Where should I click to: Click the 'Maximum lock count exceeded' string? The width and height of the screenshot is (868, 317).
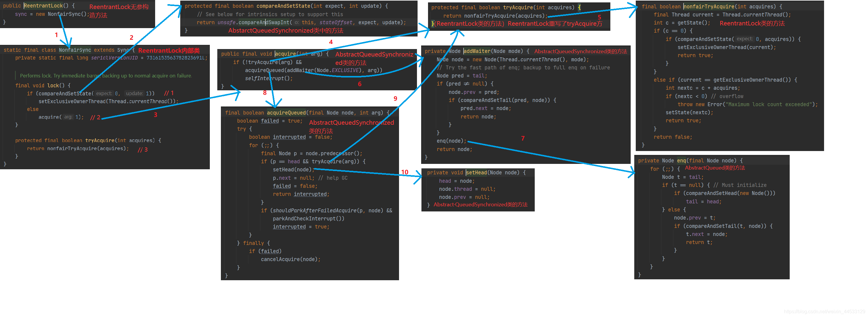click(768, 105)
